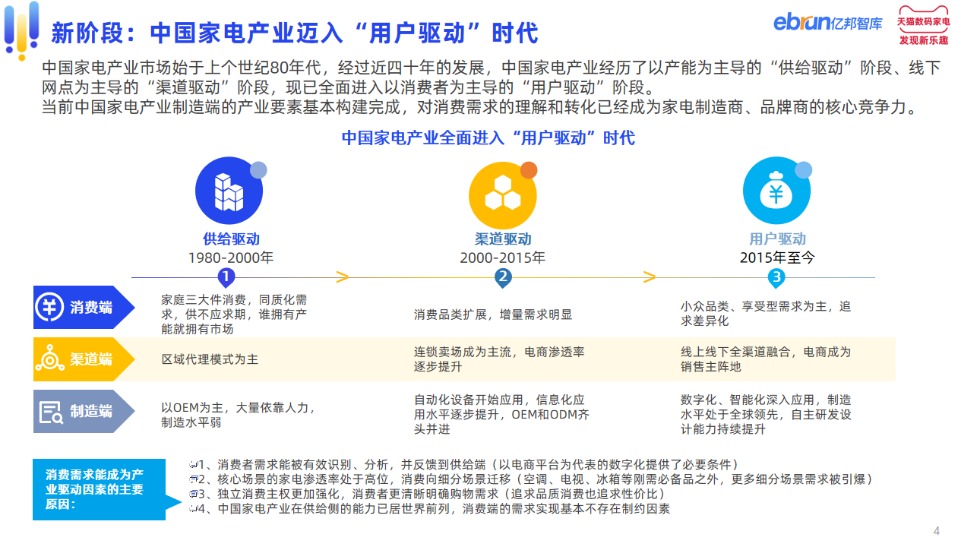
Task: Click the subtitle 中国家电产业全面进入“用户驱动”时代
Action: pyautogui.click(x=488, y=137)
